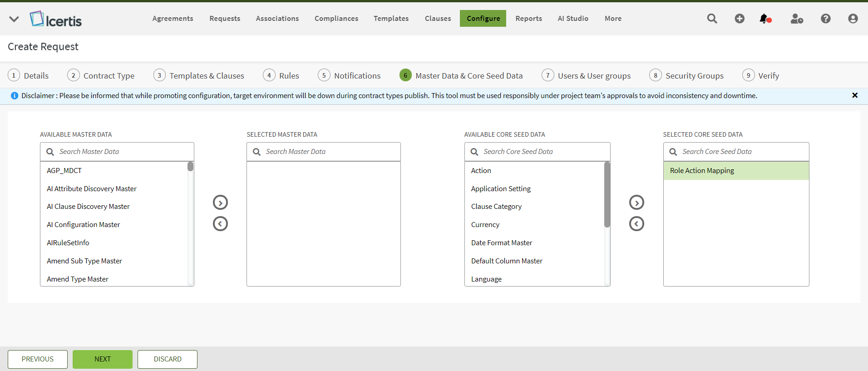
Task: Open the notifications bell icon
Action: coord(765,19)
